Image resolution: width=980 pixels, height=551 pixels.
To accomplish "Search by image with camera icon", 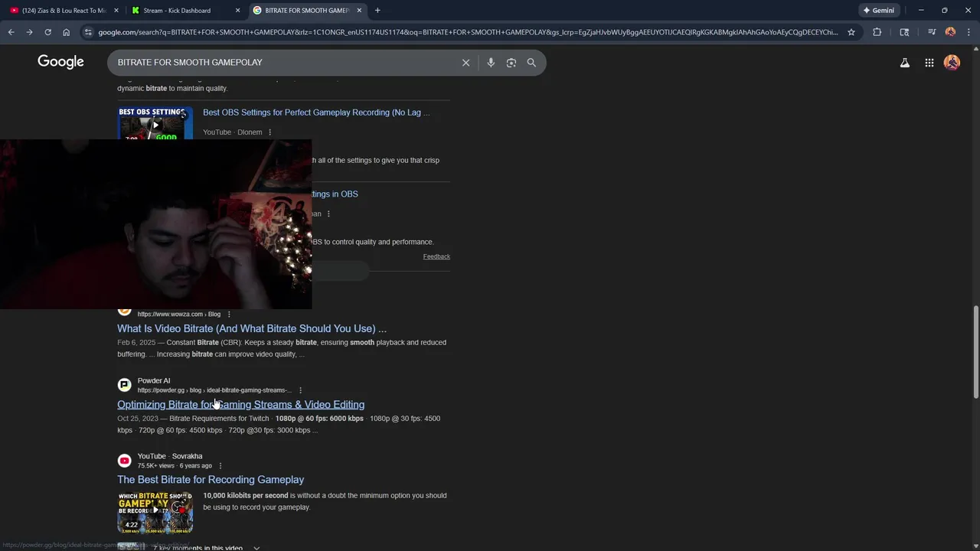I will (x=511, y=63).
